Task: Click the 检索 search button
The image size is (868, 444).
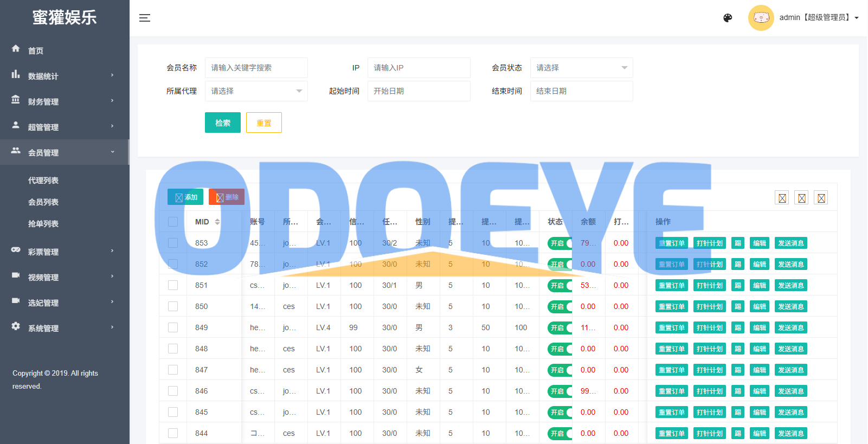Action: [x=222, y=123]
